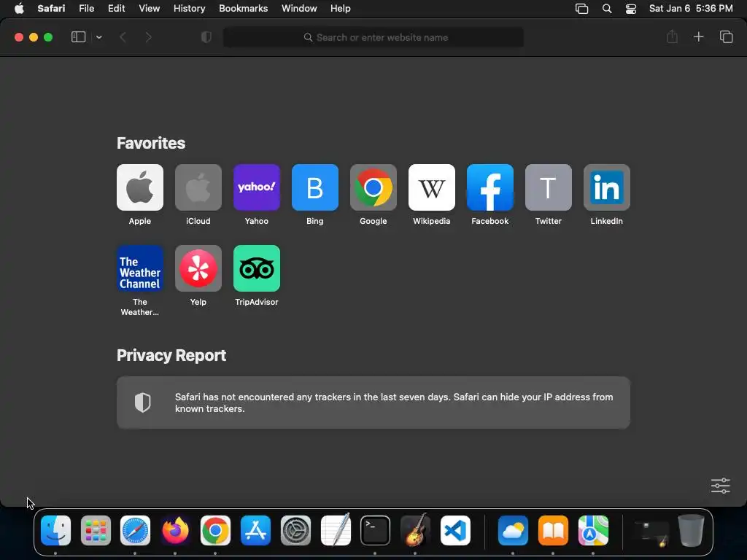Click the minimized window thumbnail in Dock
The image size is (747, 560).
click(651, 533)
